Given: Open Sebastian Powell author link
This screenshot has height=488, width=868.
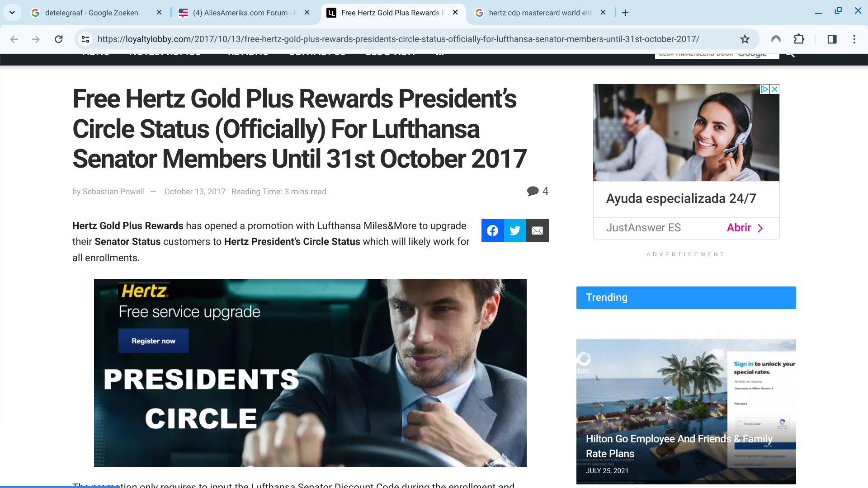Looking at the screenshot, I should (x=113, y=192).
